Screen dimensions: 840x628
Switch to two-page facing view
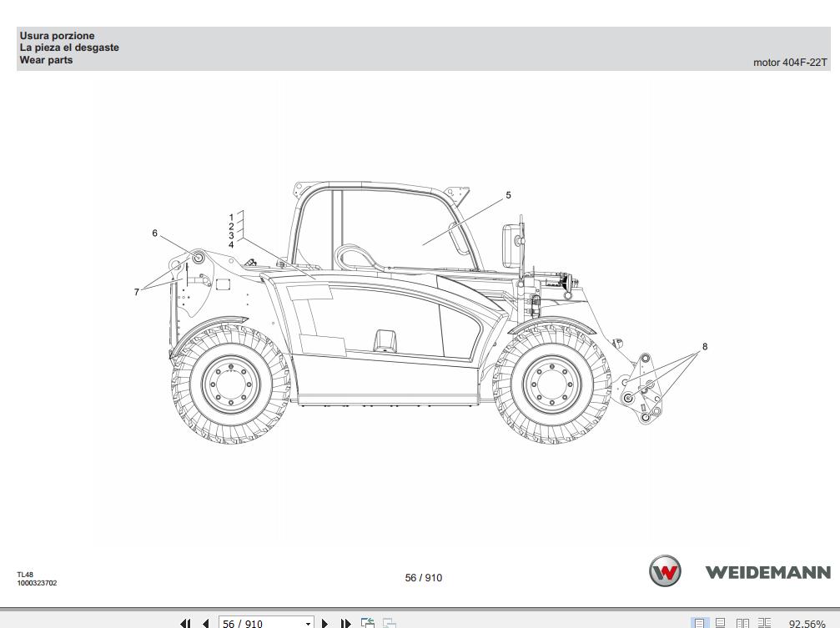[742, 622]
